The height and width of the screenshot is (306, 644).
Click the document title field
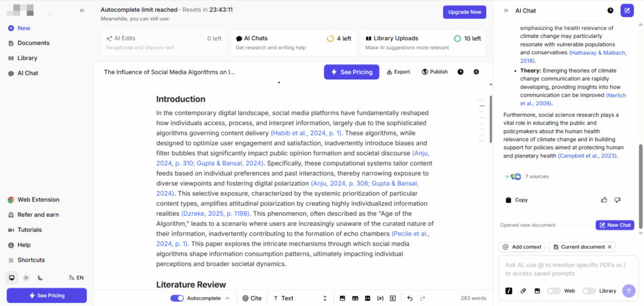click(170, 72)
